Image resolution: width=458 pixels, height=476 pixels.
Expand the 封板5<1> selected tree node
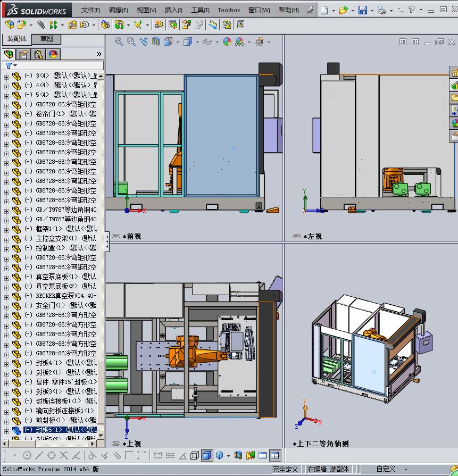tap(7, 431)
